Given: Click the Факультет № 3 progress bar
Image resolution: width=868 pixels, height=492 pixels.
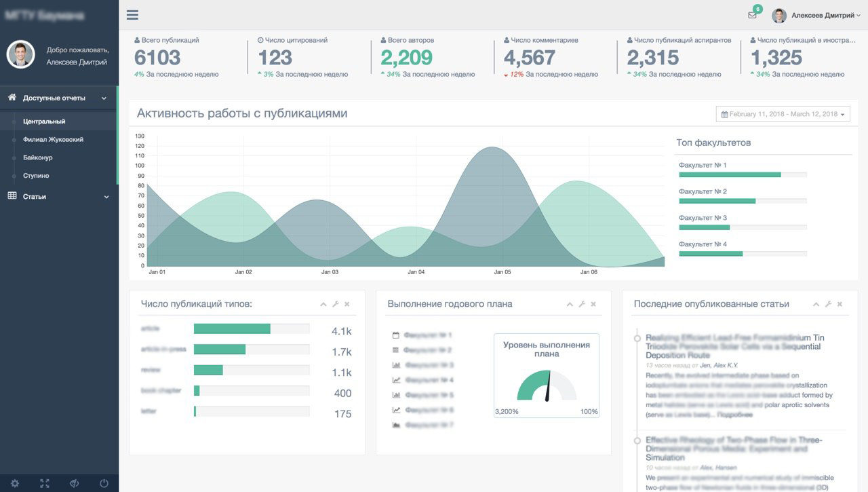Looking at the screenshot, I should coord(743,227).
